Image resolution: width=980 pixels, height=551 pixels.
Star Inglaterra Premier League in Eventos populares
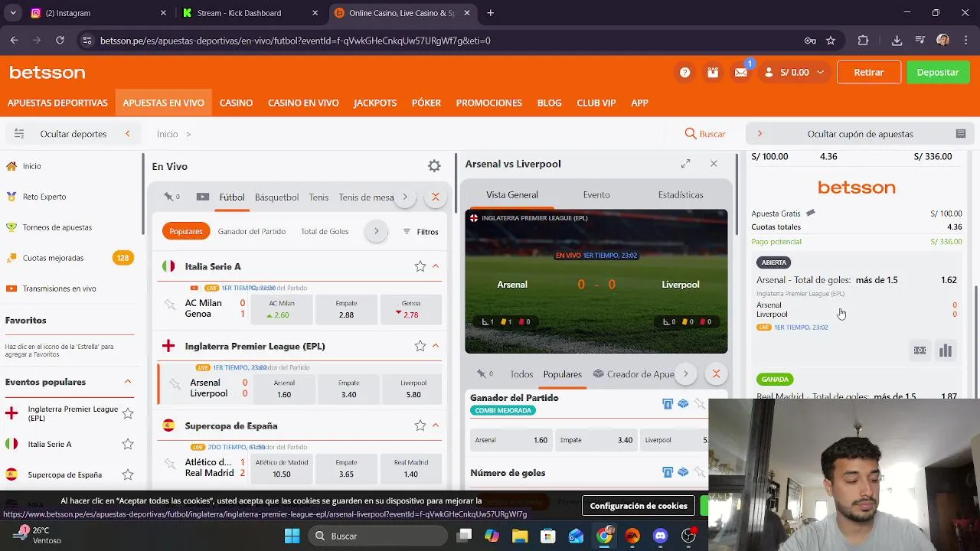(128, 413)
